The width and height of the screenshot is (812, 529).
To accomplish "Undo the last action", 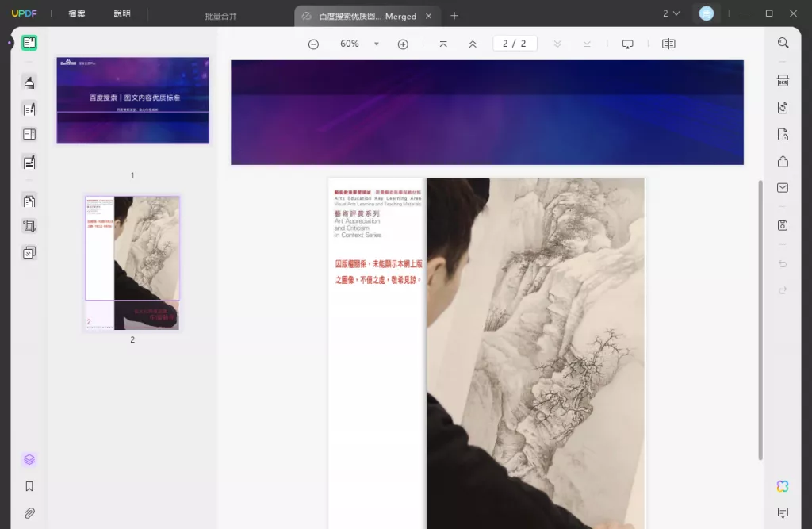I will coord(783,264).
